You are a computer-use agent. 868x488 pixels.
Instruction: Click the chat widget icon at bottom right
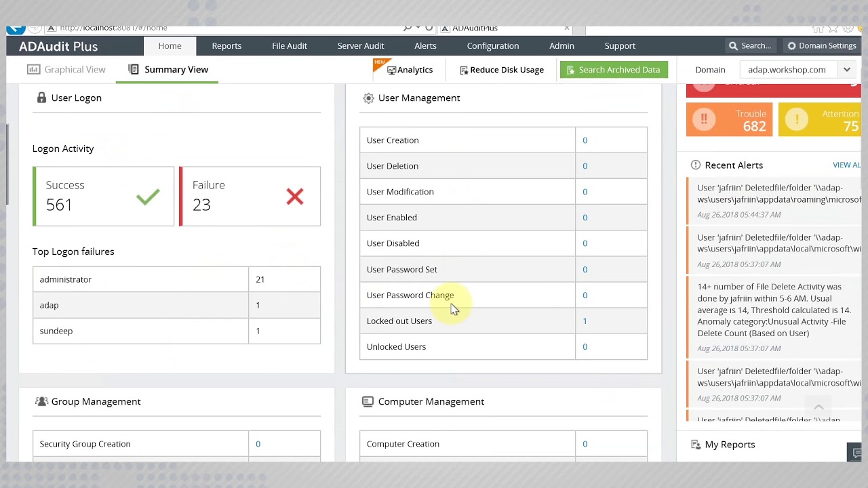coord(856,453)
